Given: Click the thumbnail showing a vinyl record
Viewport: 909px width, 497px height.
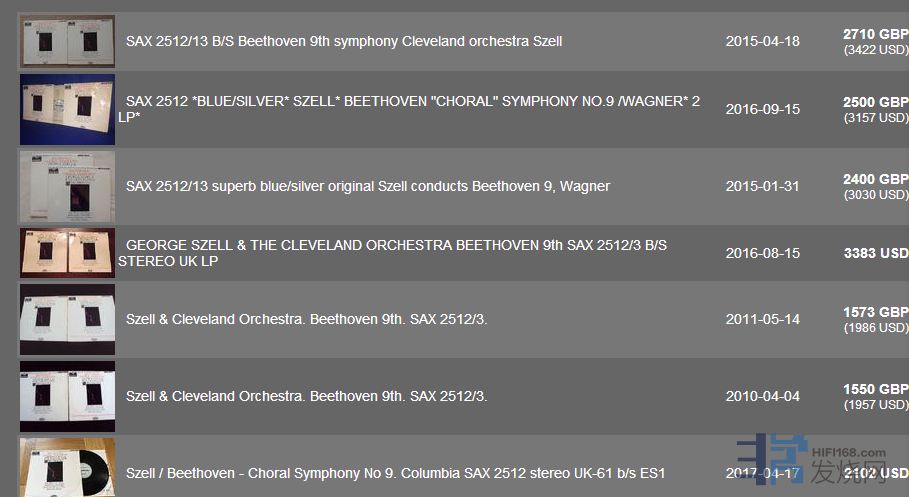Looking at the screenshot, I should [x=67, y=468].
